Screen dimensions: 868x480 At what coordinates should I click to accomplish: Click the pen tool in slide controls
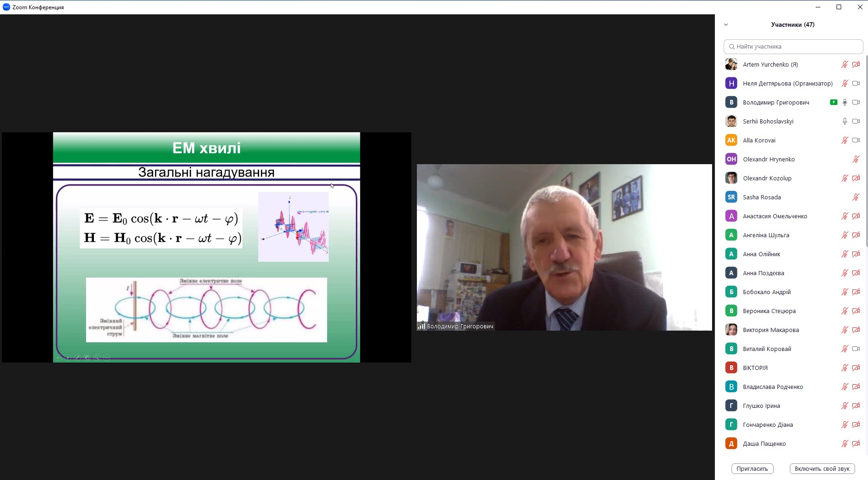tap(77, 357)
